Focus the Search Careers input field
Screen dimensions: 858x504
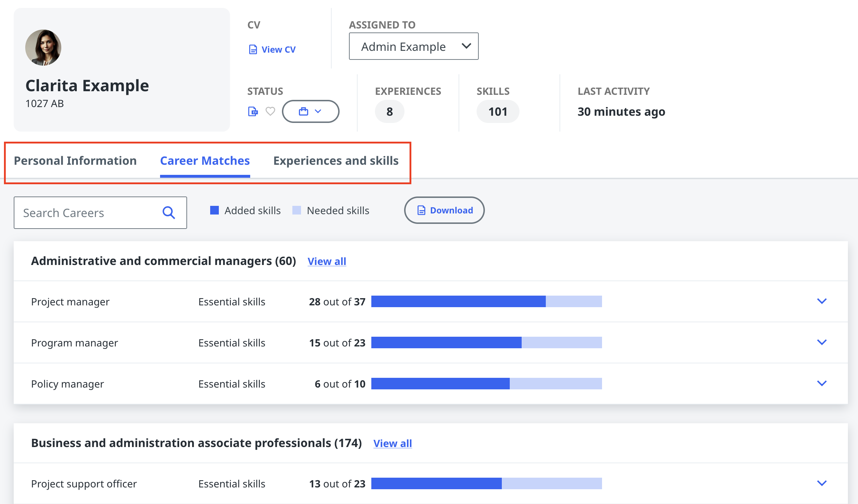[x=87, y=213]
